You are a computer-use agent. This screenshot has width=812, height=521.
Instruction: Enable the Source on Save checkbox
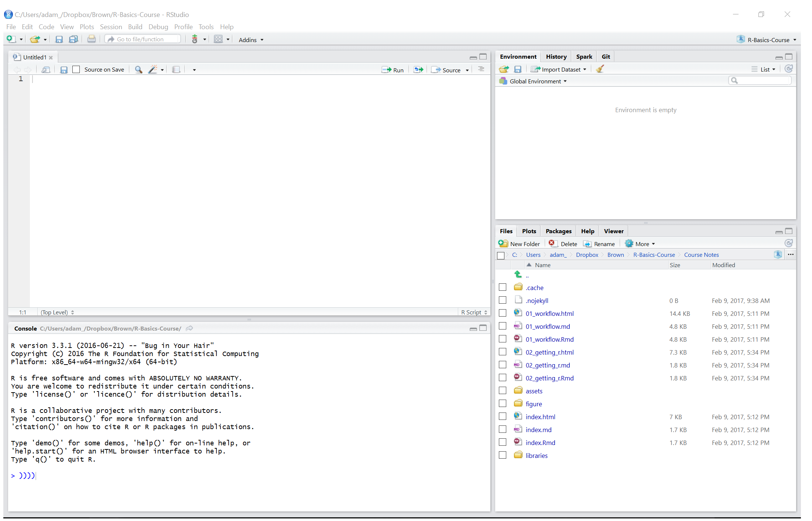pos(76,70)
